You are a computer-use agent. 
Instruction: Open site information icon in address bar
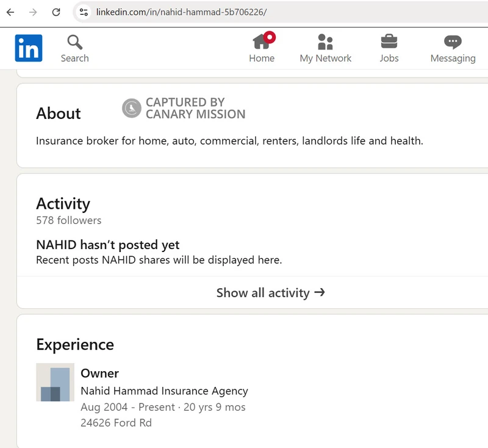click(84, 12)
